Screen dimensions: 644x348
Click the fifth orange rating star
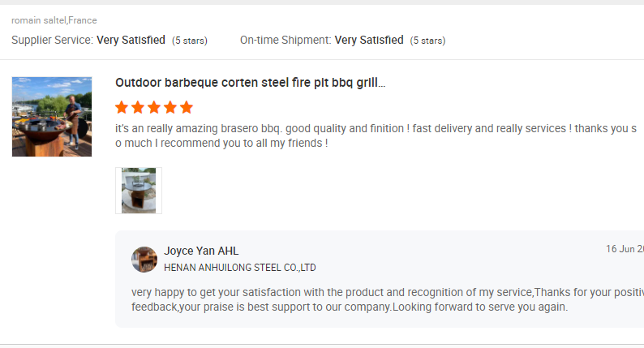[x=187, y=107]
